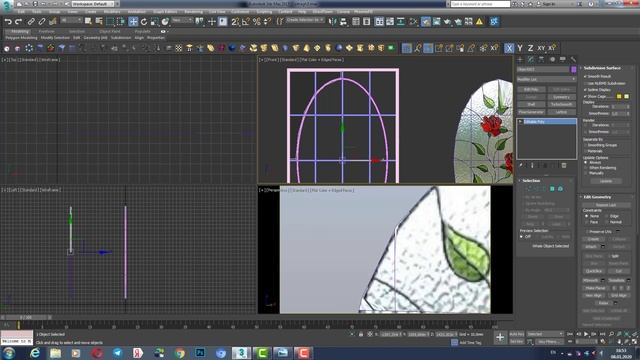The image size is (640, 360).
Task: Toggle Show Cage checkbox
Action: coord(585,96)
